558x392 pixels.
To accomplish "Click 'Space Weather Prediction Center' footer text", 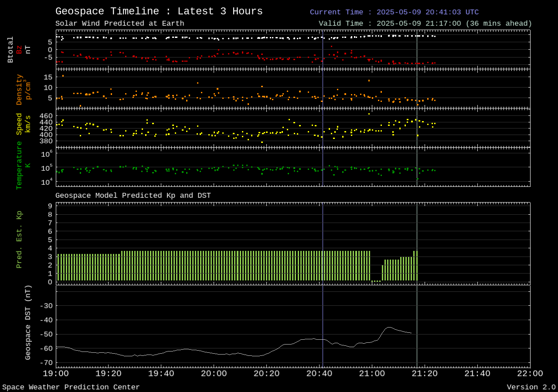I will click(x=71, y=387).
